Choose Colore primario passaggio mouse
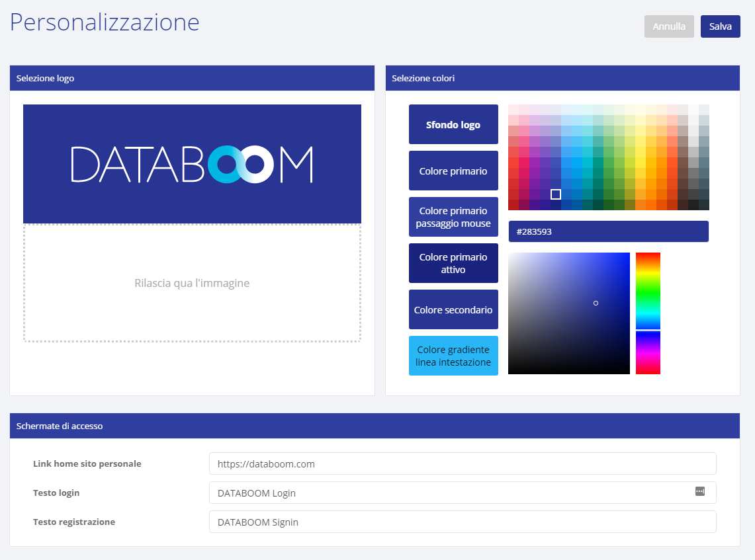Screen dimensions: 755x560 [453, 217]
